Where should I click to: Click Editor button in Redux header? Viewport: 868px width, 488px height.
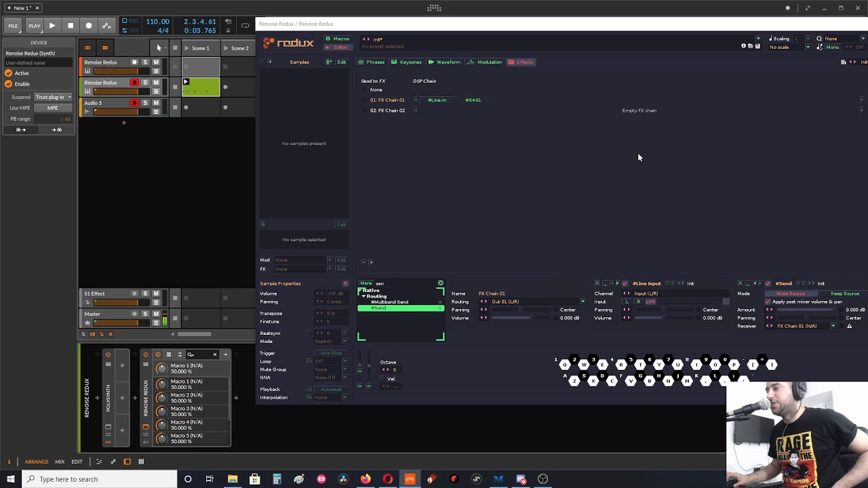click(337, 47)
